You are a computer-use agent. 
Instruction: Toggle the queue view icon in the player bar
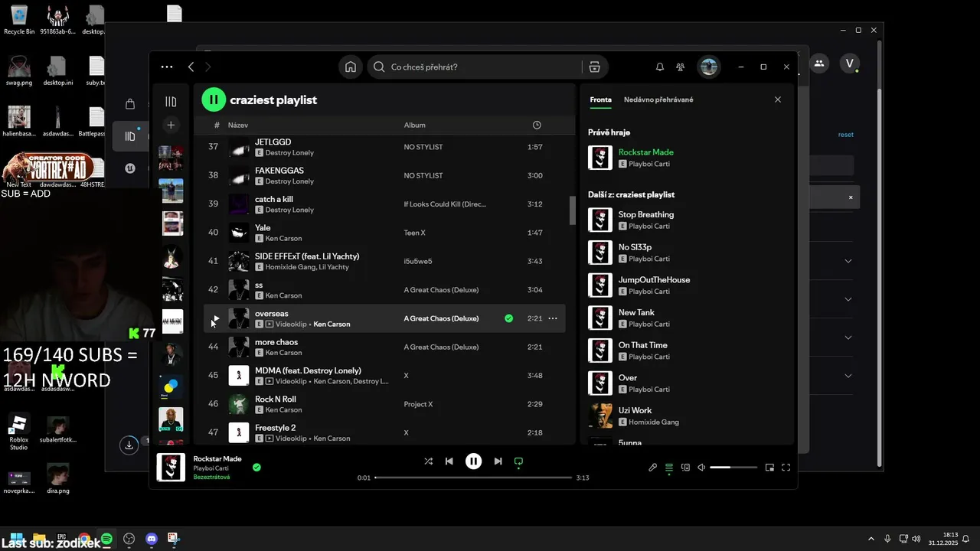(669, 468)
